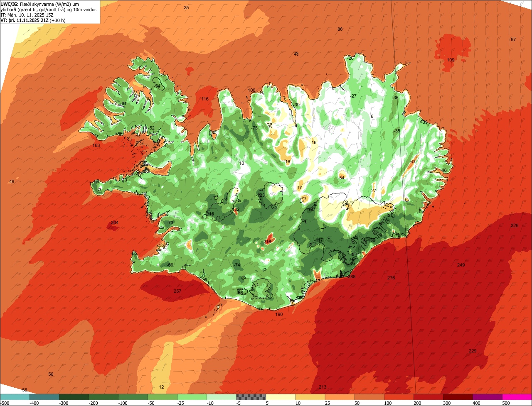Image resolution: width=532 pixels, height=406 pixels.
Task: Click the value 190 off the south coast
Action: point(279,314)
